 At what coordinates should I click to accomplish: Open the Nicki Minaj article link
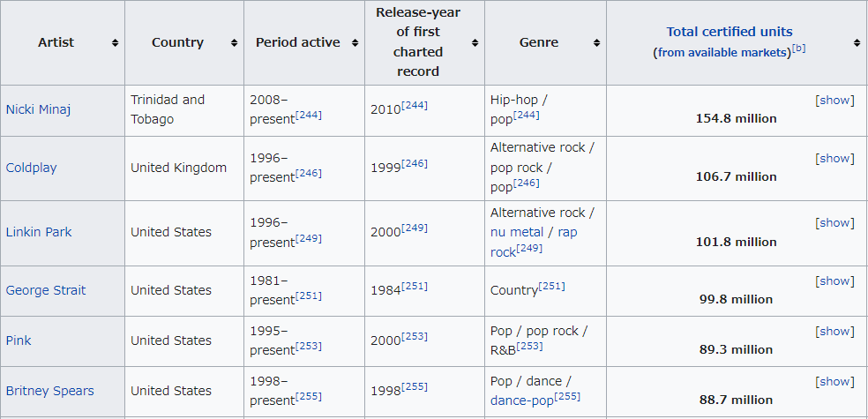click(38, 110)
